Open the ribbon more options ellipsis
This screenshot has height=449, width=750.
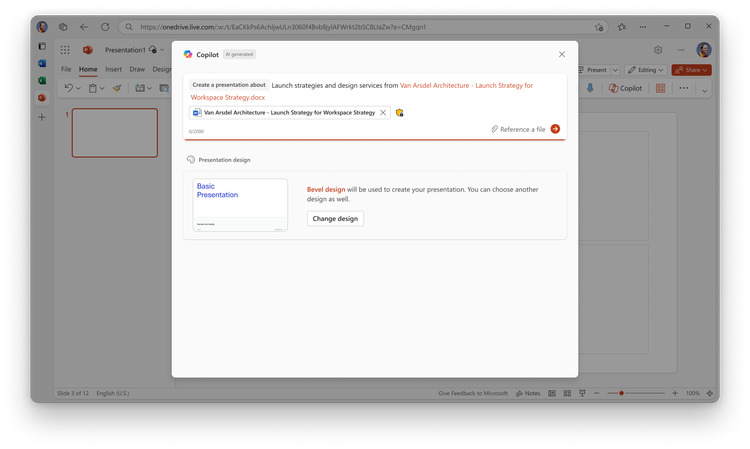click(x=684, y=88)
